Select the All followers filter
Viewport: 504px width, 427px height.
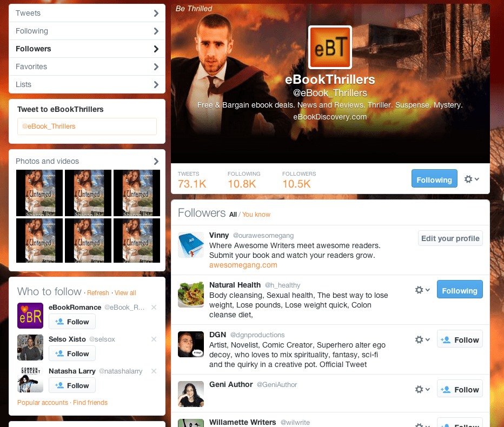pyautogui.click(x=233, y=214)
